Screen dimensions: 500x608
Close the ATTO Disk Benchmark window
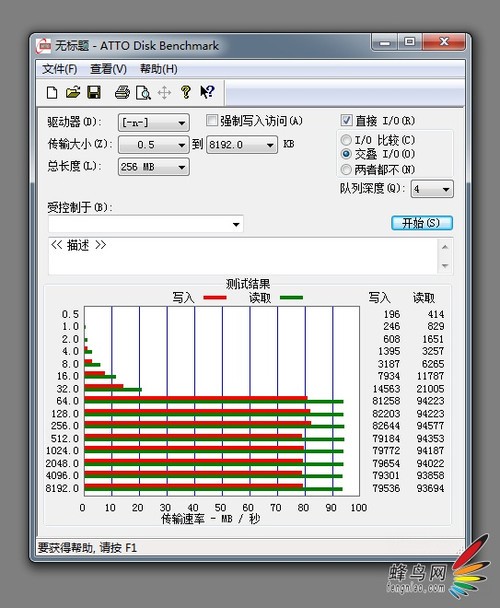[443, 42]
